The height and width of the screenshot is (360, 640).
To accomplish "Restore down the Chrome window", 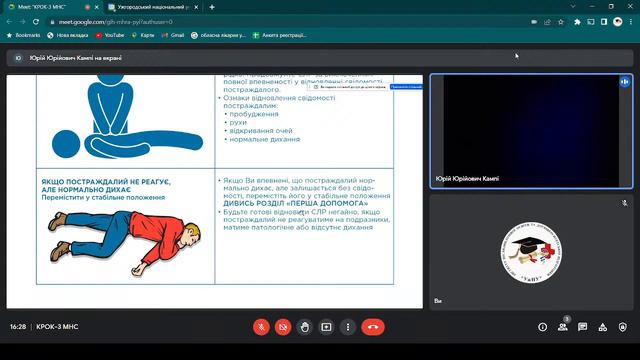I will pos(611,7).
